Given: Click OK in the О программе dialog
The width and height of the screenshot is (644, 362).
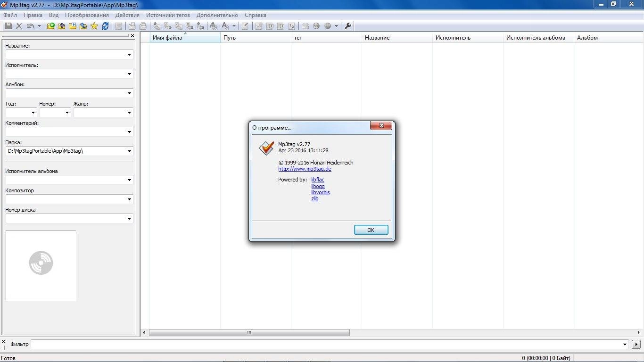Looking at the screenshot, I should 371,230.
